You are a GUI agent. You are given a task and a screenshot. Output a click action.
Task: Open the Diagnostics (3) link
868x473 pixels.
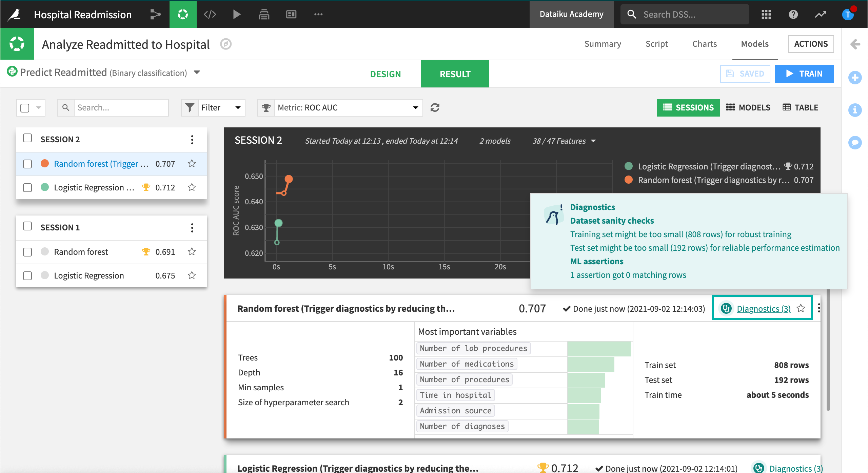click(x=764, y=309)
